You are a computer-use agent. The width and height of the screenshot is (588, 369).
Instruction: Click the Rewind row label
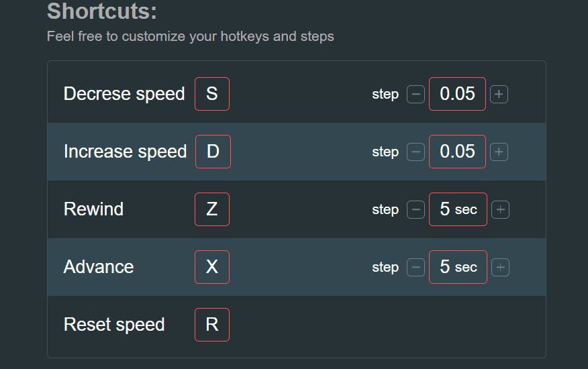click(x=93, y=209)
